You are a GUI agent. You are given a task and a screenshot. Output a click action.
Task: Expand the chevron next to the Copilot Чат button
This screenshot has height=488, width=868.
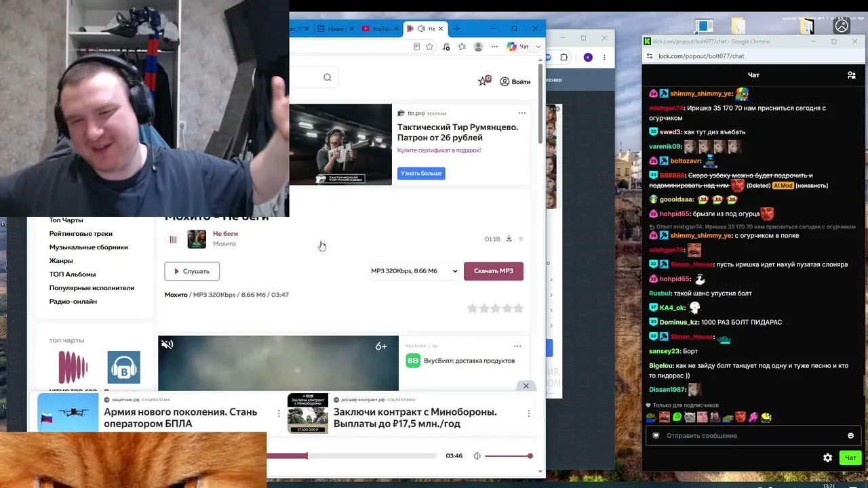click(x=538, y=47)
